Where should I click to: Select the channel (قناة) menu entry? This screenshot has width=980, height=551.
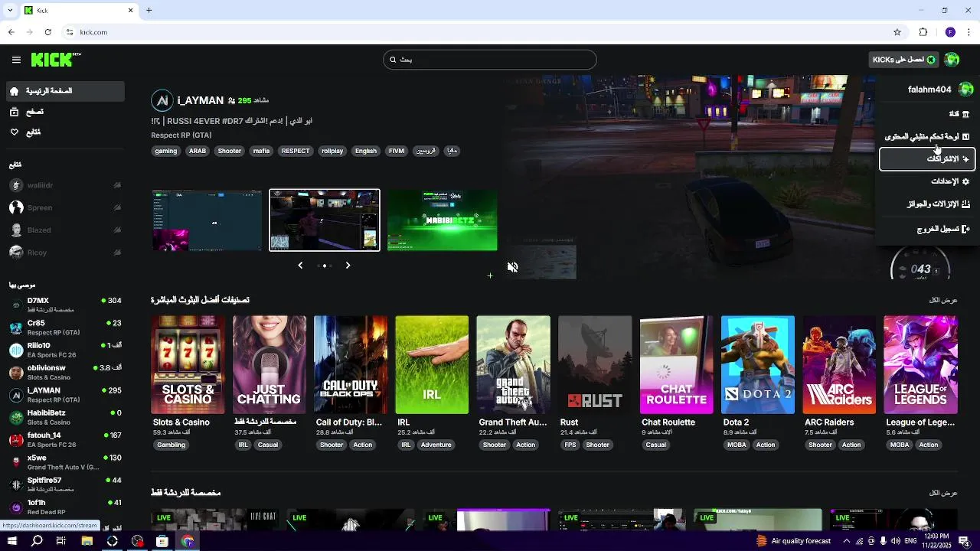[x=927, y=114]
